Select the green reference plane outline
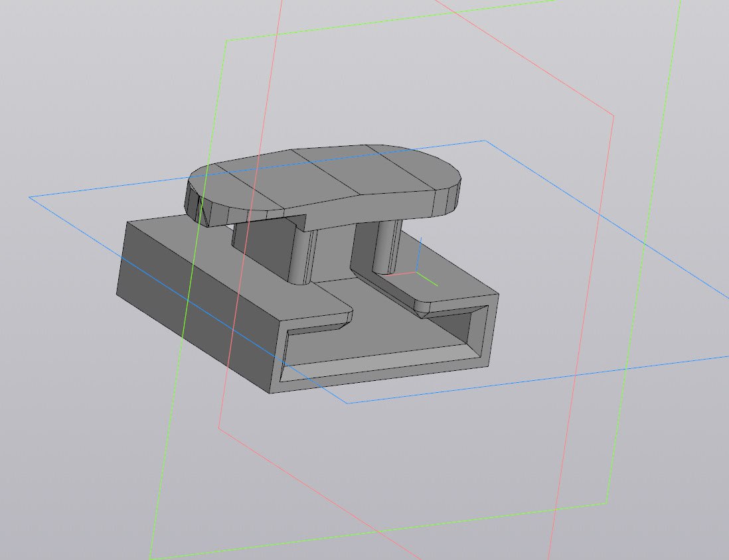729x560 pixels. point(415,280)
